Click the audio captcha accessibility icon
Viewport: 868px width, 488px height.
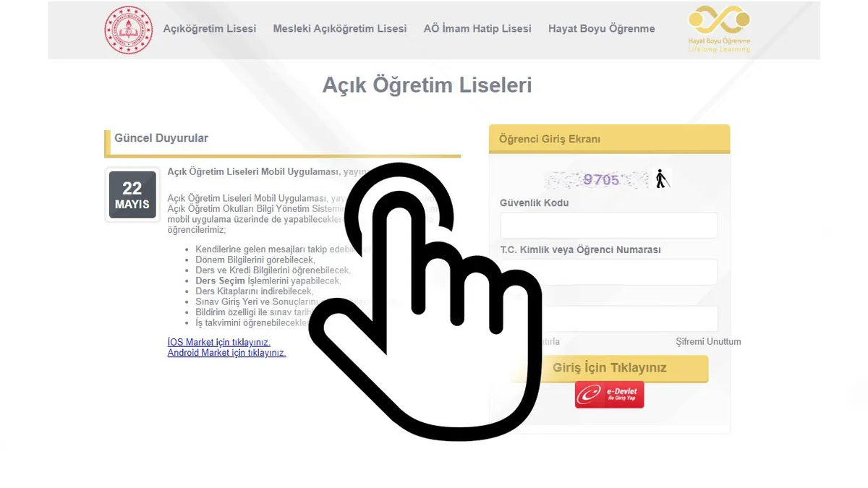pyautogui.click(x=661, y=179)
